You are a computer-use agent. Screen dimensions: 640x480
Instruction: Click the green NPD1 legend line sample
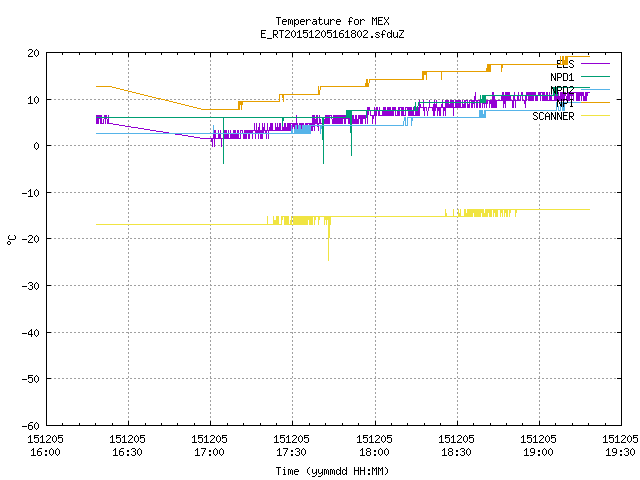click(595, 76)
